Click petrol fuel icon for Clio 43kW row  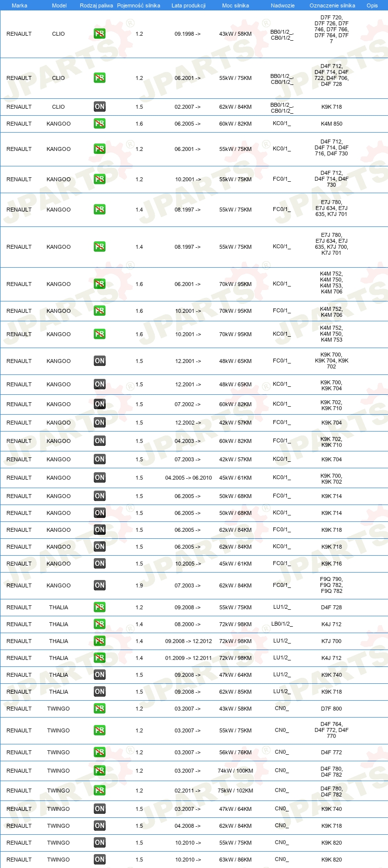pyautogui.click(x=100, y=34)
